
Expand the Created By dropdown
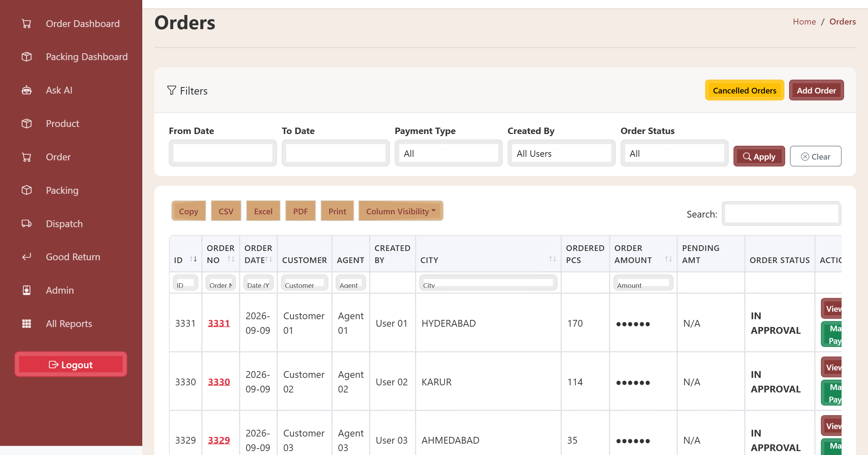(561, 153)
